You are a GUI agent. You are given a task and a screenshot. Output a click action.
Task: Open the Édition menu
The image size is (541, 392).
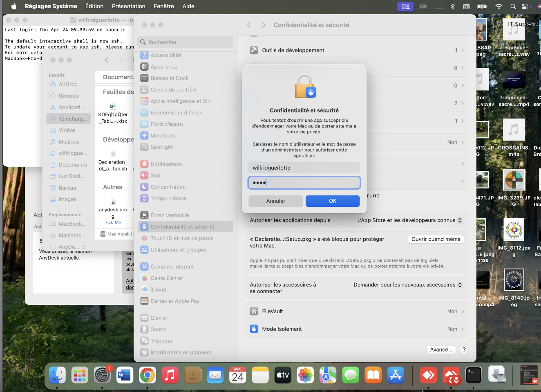point(94,6)
